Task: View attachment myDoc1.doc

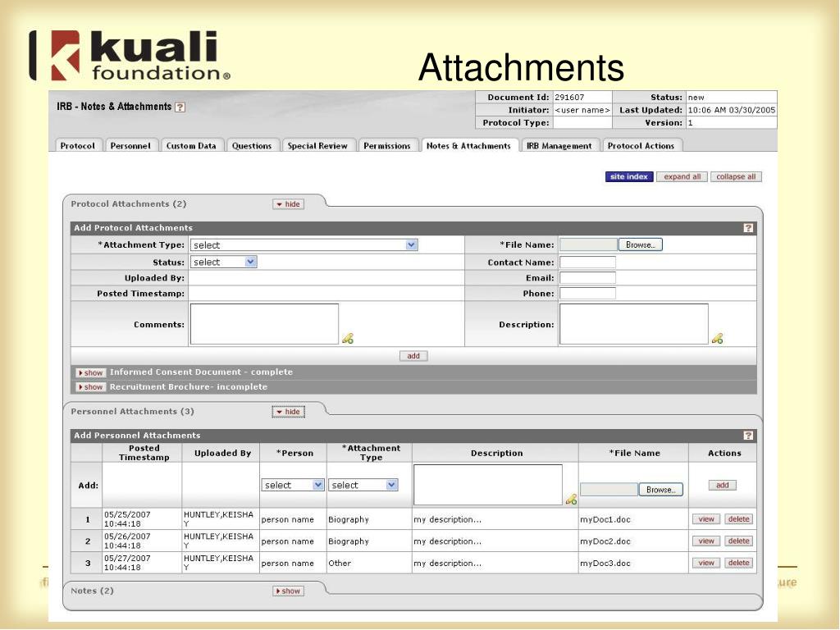Action: pos(706,519)
